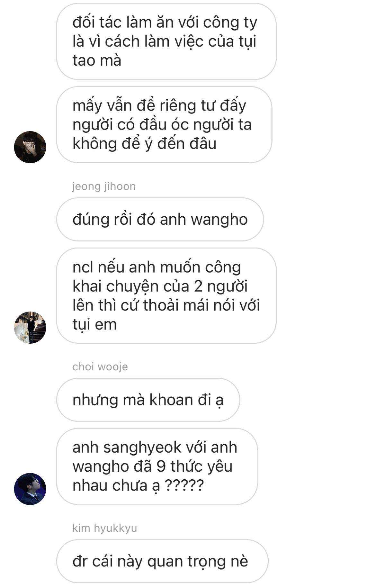Open sender name choi wooje
The image size is (376, 588).
[100, 366]
